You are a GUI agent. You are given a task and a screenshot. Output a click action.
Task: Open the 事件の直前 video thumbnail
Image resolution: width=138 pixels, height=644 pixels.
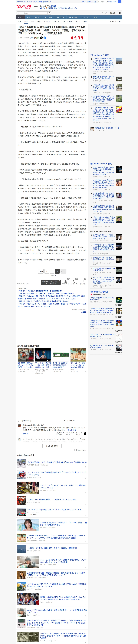[26, 355]
